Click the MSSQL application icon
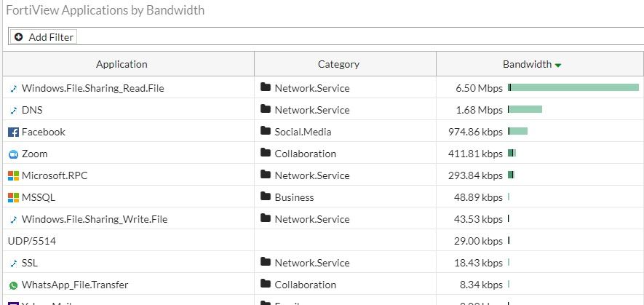This screenshot has height=305, width=644. point(13,197)
